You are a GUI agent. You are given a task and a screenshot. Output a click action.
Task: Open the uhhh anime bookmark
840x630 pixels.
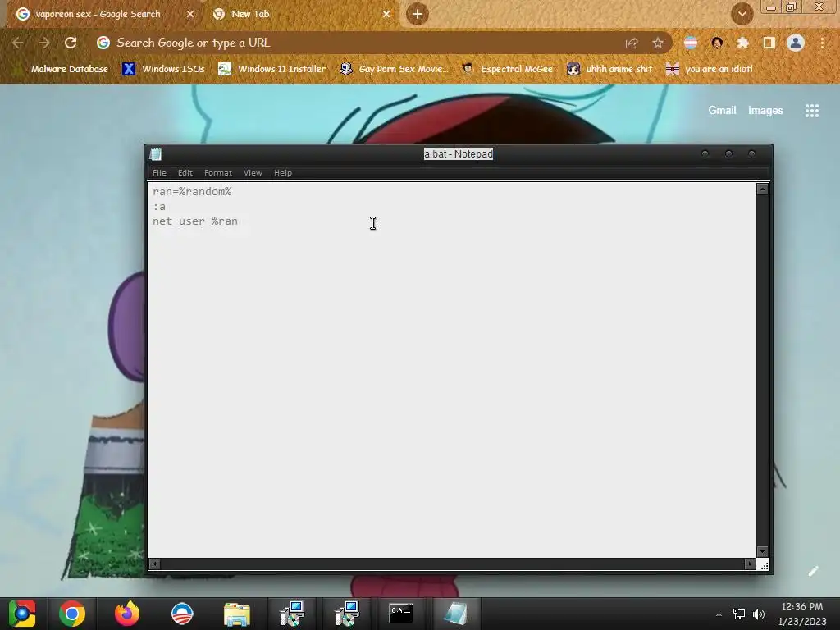610,69
